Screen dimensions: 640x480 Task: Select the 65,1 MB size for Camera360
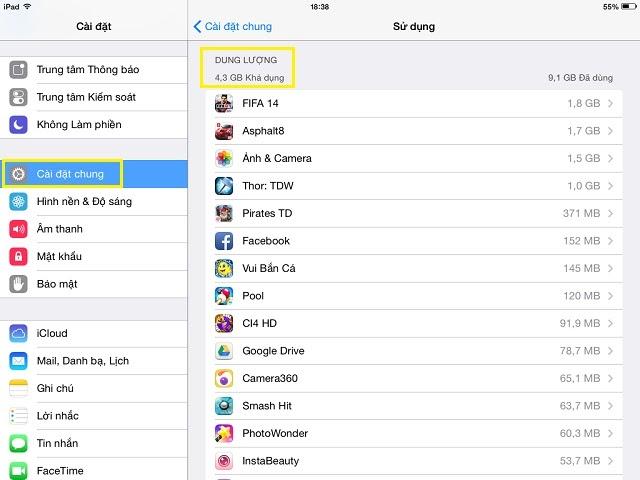(x=580, y=378)
